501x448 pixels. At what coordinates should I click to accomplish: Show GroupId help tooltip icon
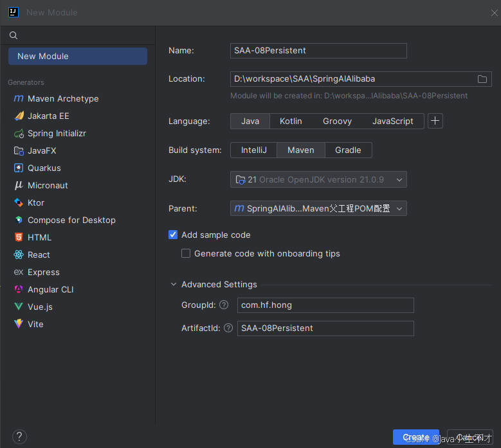224,305
